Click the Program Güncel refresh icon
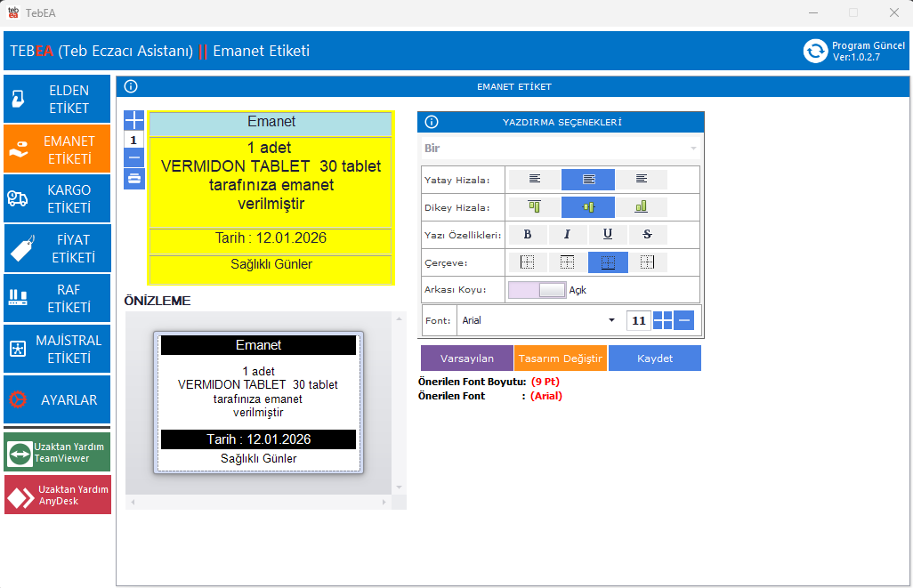 [x=815, y=51]
